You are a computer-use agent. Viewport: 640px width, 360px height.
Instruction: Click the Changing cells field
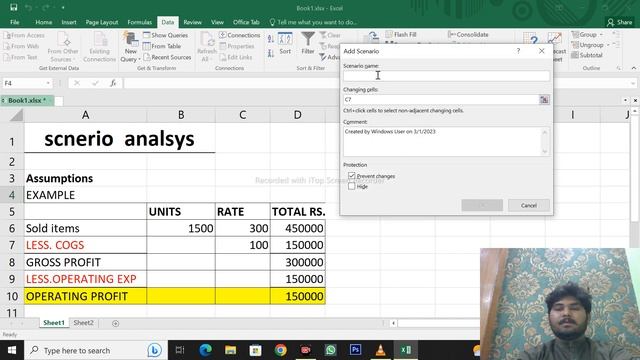coord(441,100)
